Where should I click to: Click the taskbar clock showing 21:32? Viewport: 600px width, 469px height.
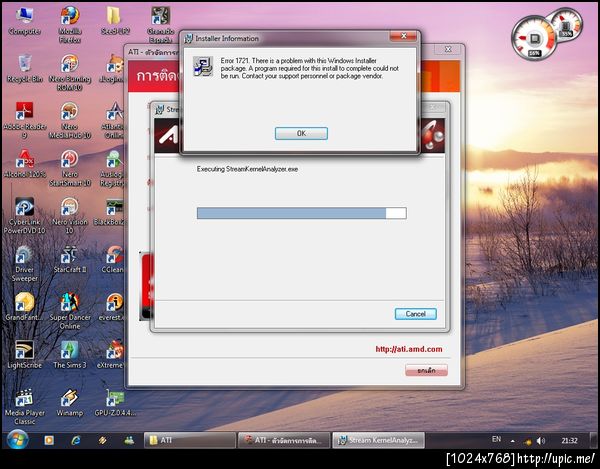tap(569, 441)
